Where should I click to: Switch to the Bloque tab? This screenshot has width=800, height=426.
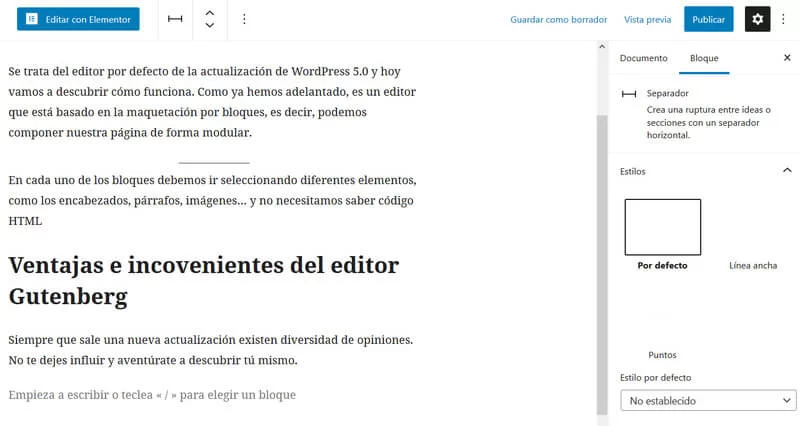(704, 58)
